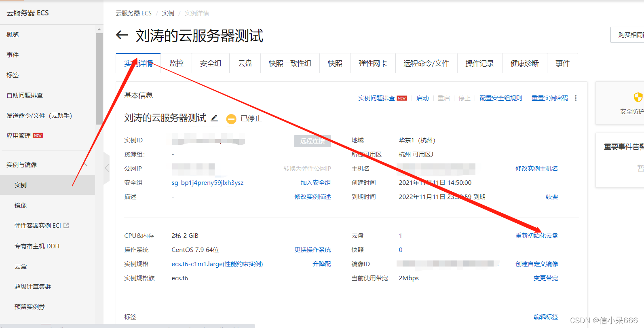Open the 安全组 tab
Viewport: 644px width, 328px height.
(x=211, y=63)
